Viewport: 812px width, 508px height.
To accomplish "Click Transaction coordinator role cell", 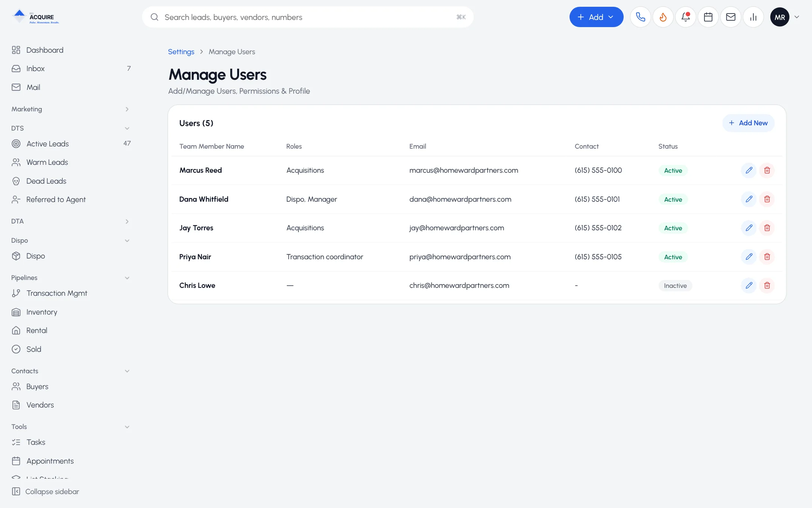I will point(325,257).
